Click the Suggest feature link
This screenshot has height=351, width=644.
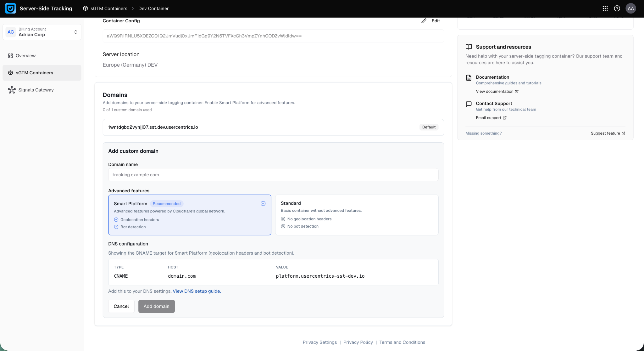coord(608,133)
